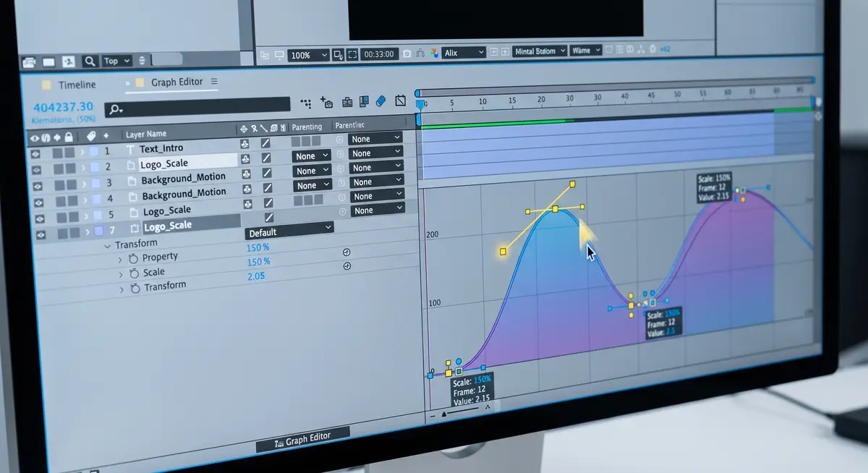Click stopwatch beside the bottom Transform property
868x473 pixels.
(x=134, y=289)
